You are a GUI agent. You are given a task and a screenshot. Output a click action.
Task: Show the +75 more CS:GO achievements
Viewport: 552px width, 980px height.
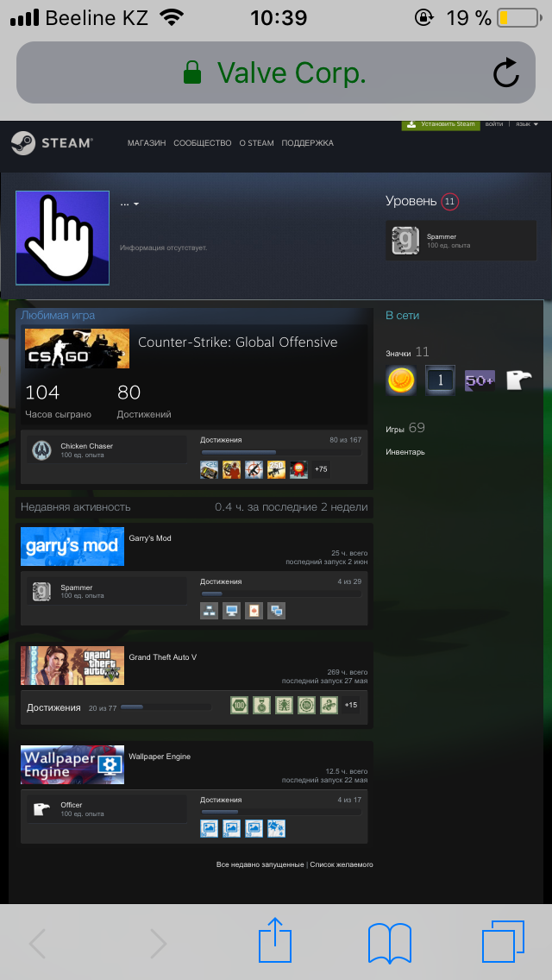(321, 469)
